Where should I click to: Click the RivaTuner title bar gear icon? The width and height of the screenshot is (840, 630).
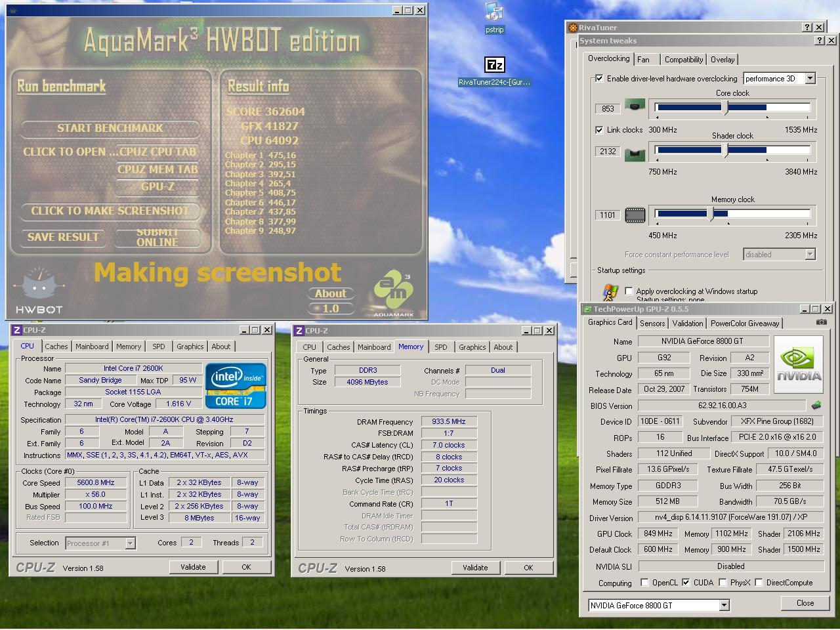pyautogui.click(x=573, y=28)
